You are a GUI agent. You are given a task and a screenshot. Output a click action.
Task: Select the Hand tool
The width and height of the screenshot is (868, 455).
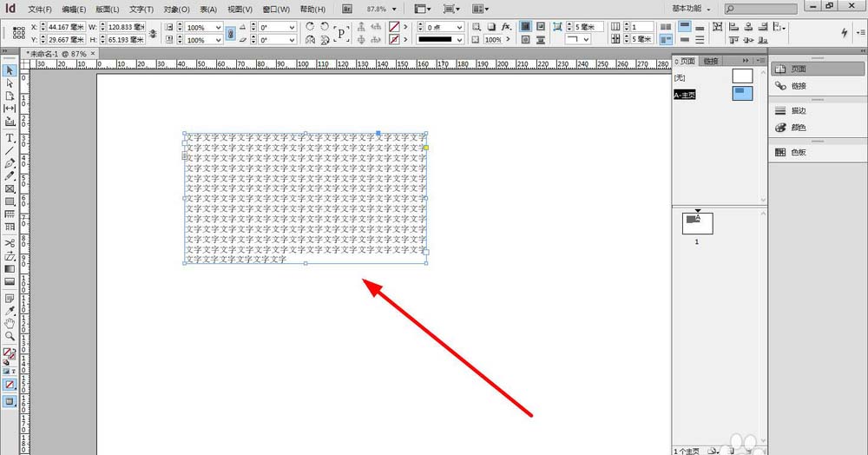click(10, 323)
